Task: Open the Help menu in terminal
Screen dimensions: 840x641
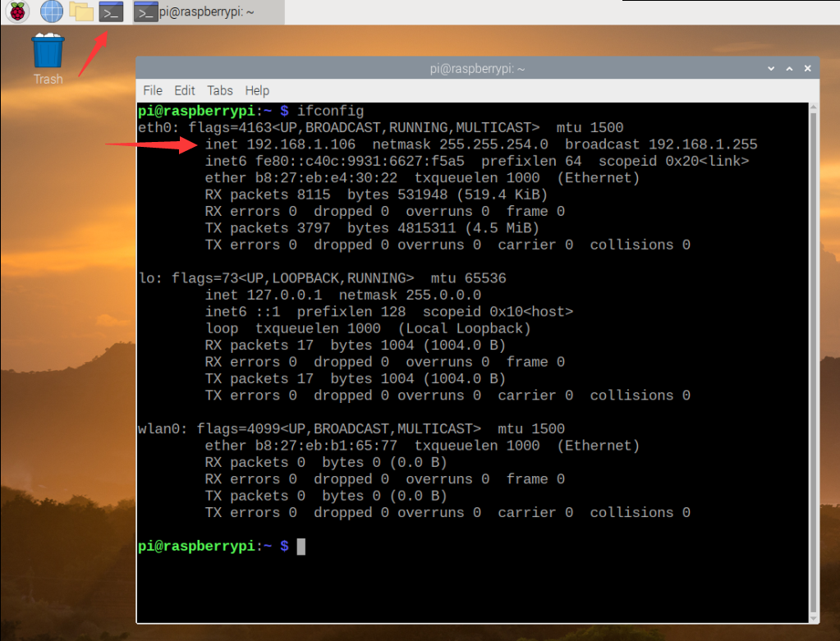Action: (x=257, y=90)
